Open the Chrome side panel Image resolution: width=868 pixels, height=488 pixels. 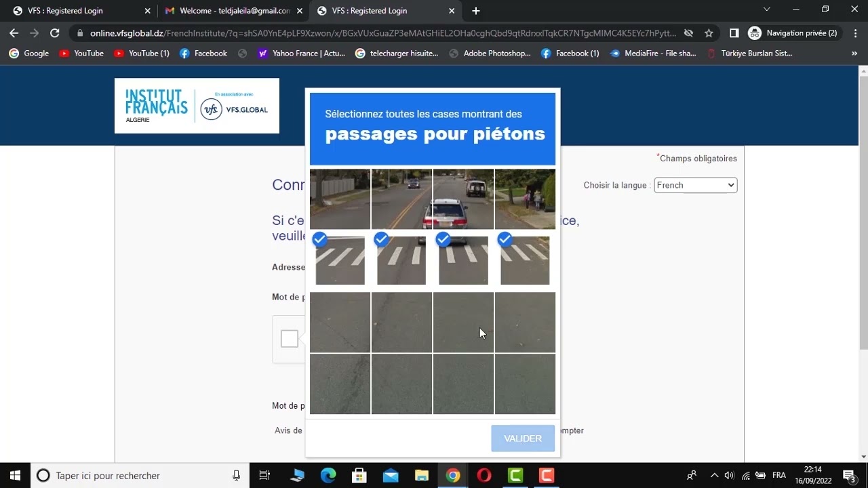(x=734, y=33)
